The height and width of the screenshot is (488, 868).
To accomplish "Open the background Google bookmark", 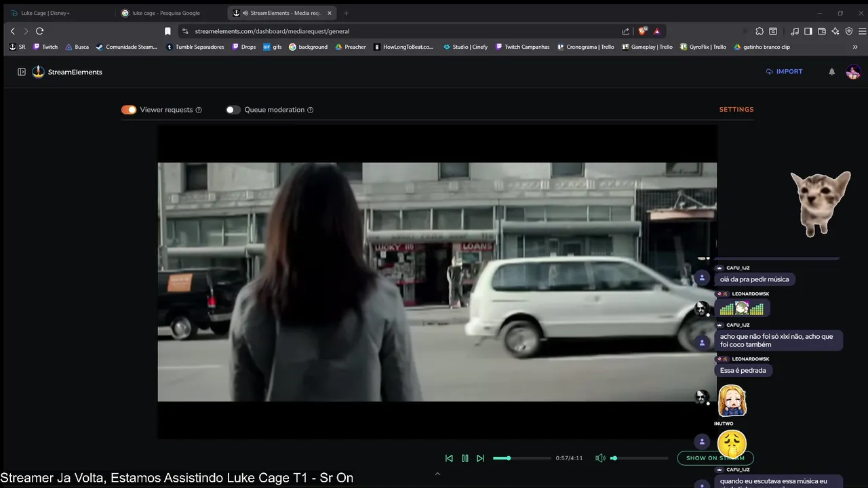I will coord(309,47).
